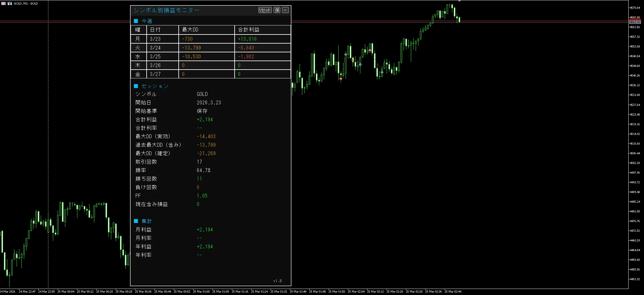Click the リセット reset button
This screenshot has width=644, height=295.
[x=265, y=10]
